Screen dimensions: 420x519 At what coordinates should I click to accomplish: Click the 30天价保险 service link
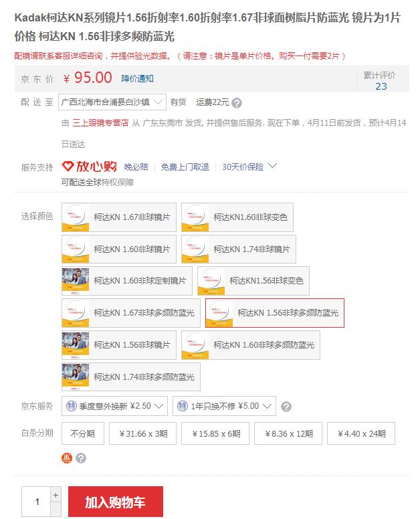243,167
